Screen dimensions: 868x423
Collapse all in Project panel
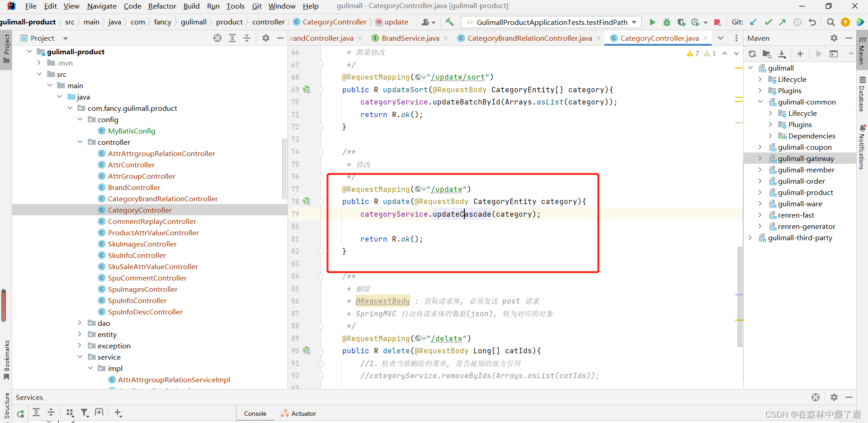(x=247, y=38)
